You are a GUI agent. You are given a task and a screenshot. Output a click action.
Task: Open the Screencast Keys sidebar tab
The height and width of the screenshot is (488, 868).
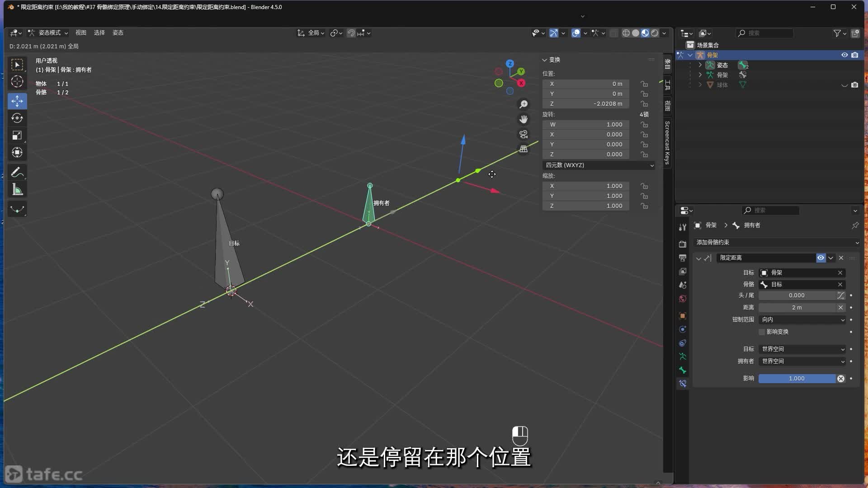tap(667, 142)
